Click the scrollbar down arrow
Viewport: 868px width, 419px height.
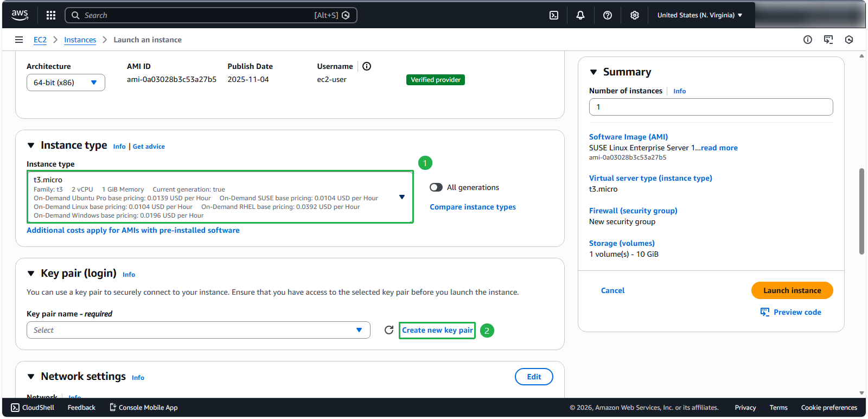coord(861,393)
